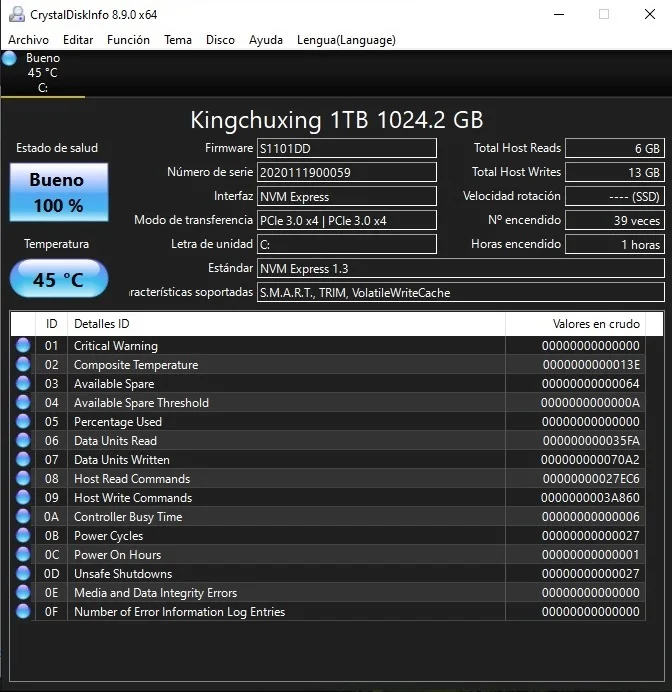Open the Editar menu
672x692 pixels.
click(x=78, y=40)
